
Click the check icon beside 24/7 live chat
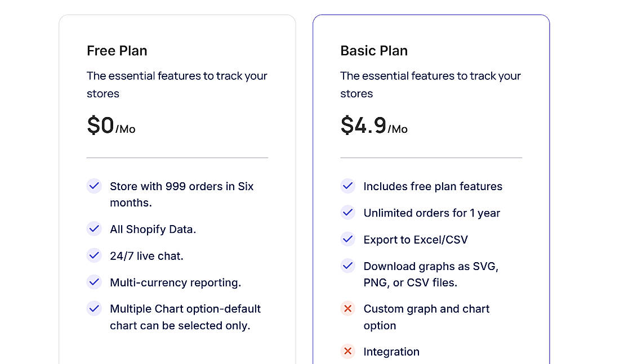tap(94, 255)
